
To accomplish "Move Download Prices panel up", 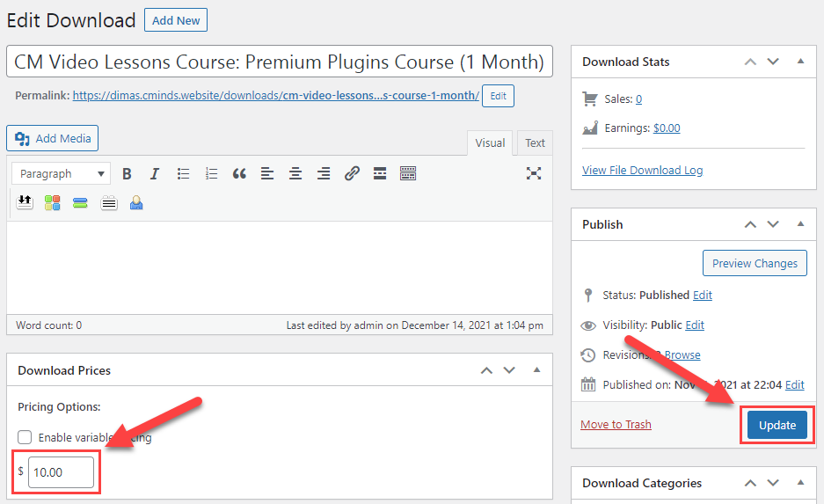I will coord(486,370).
